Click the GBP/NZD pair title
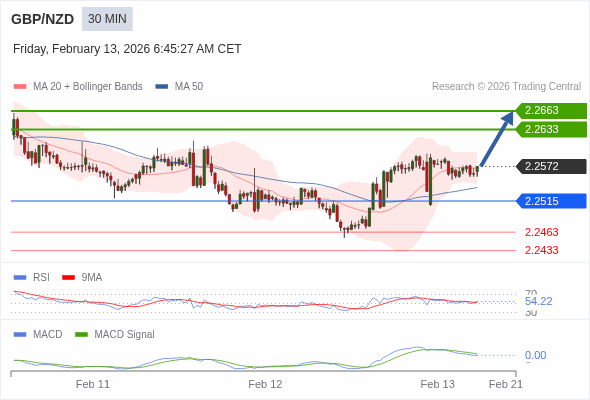Viewport: 590px width, 400px height. coord(43,19)
